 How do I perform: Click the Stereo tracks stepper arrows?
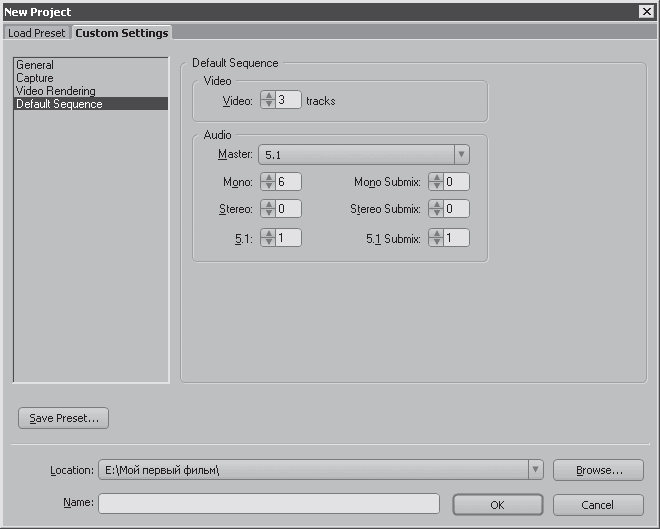[268, 209]
